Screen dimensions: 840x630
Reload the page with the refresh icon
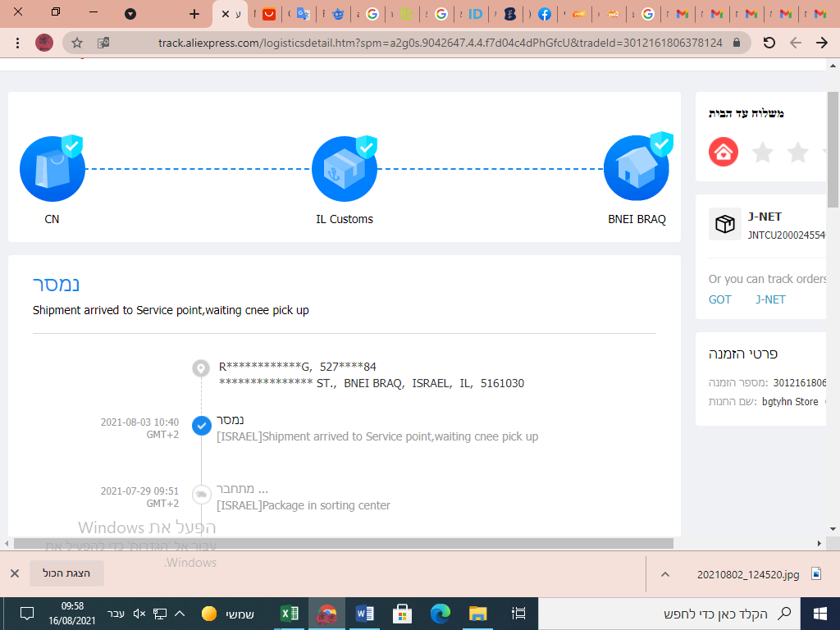click(769, 43)
